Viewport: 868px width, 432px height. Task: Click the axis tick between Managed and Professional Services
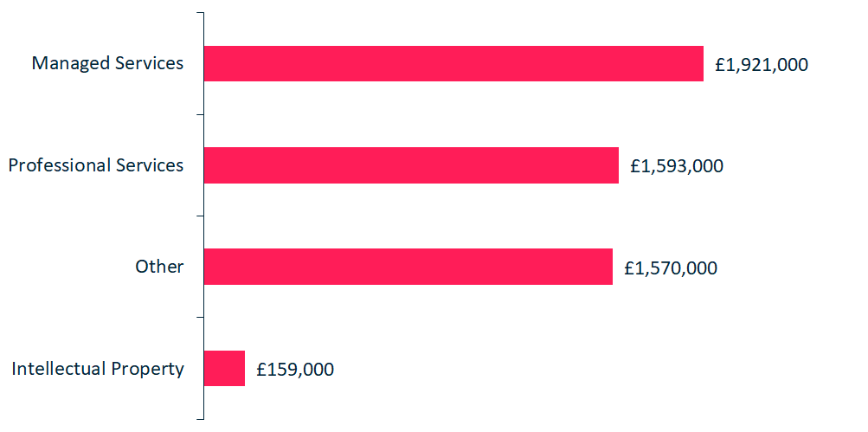(200, 114)
